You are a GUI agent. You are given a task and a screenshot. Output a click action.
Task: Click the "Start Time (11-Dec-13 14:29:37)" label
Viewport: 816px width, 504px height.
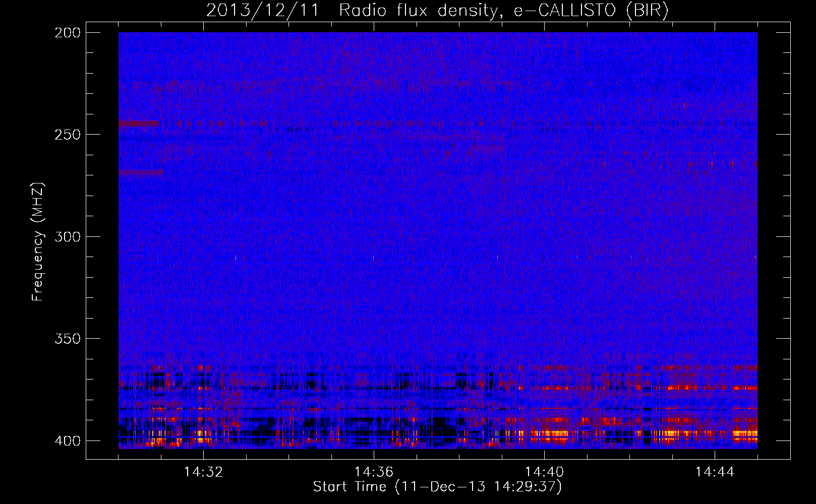point(437,487)
